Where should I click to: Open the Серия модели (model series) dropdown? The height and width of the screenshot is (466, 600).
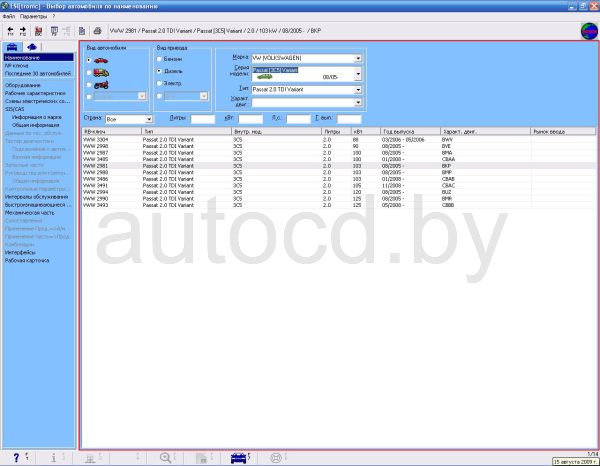pyautogui.click(x=358, y=73)
